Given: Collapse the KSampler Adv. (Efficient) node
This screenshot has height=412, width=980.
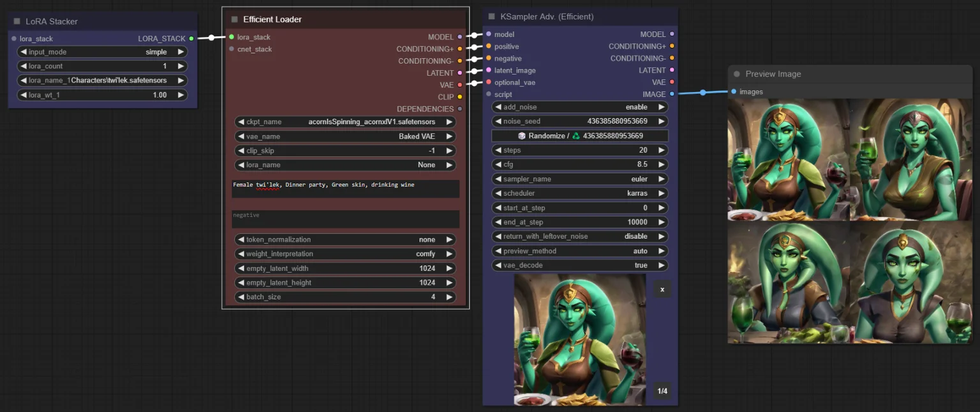Looking at the screenshot, I should [491, 16].
